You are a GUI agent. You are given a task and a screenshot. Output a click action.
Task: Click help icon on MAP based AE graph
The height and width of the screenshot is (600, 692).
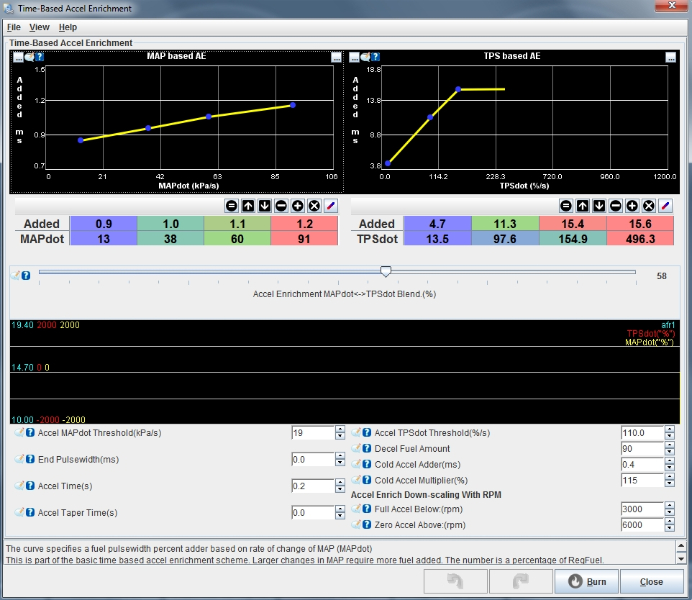coord(39,57)
